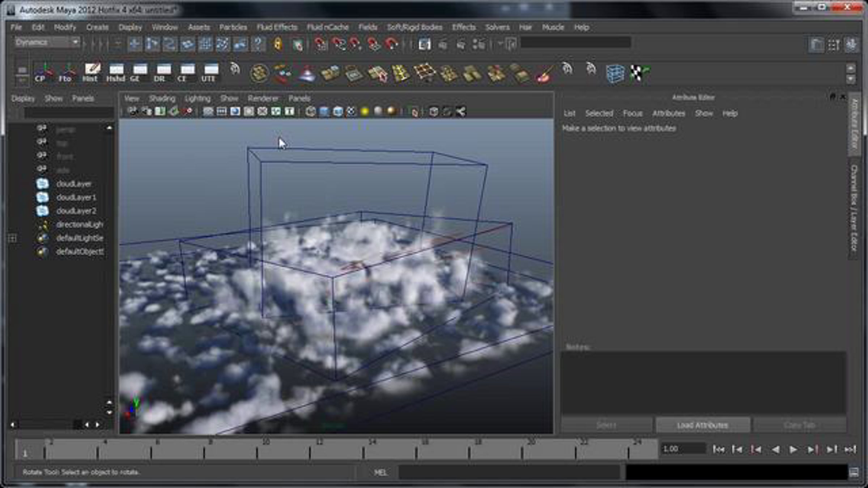This screenshot has height=488, width=868.
Task: Click the cloudLayer1 fluid icon in outliner
Action: click(x=42, y=197)
